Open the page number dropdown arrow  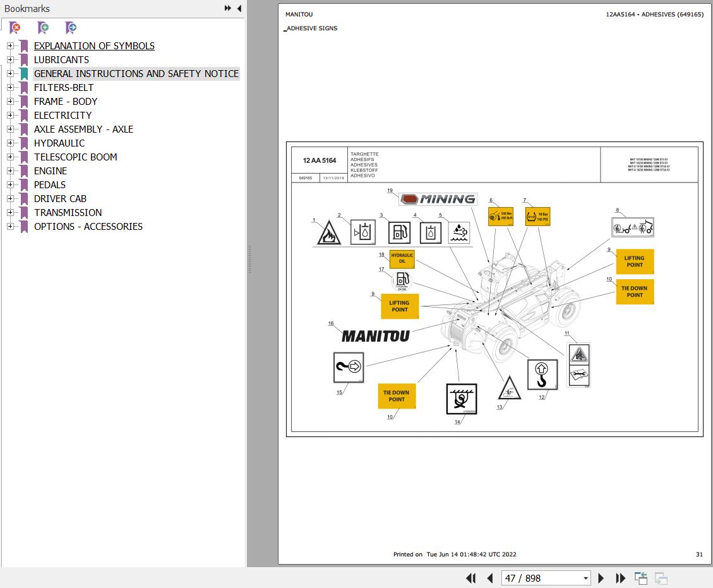(585, 579)
